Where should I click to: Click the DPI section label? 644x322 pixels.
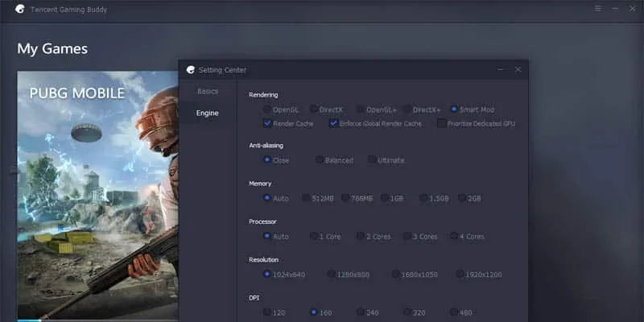click(x=254, y=298)
